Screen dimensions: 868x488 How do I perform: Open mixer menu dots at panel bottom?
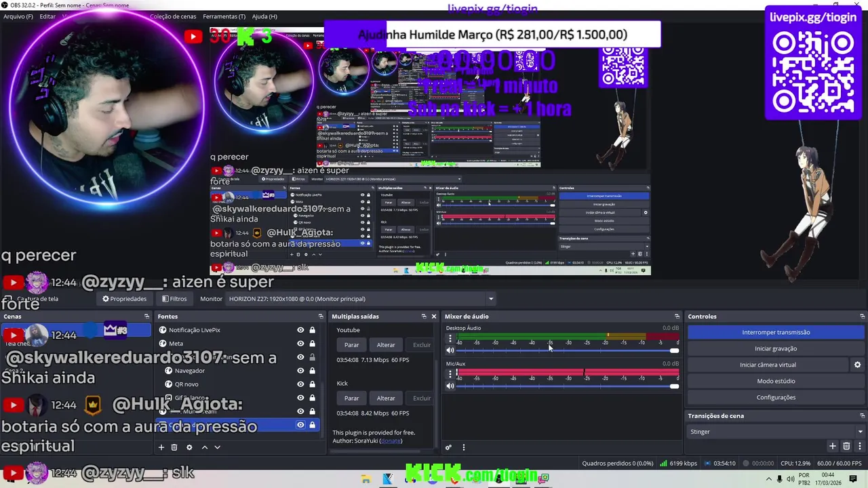(464, 447)
